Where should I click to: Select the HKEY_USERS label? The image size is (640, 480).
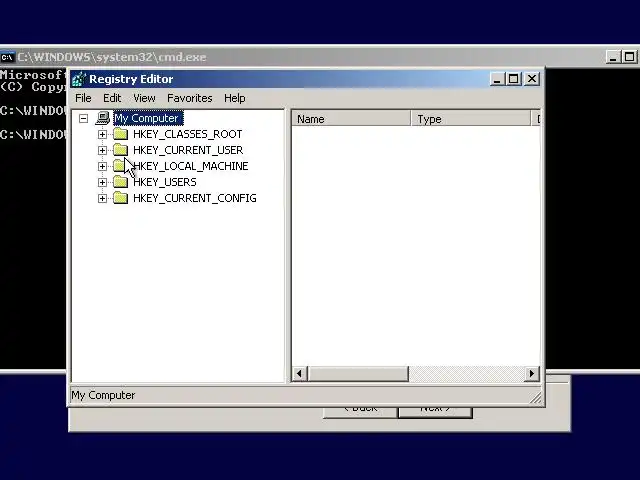click(x=164, y=182)
